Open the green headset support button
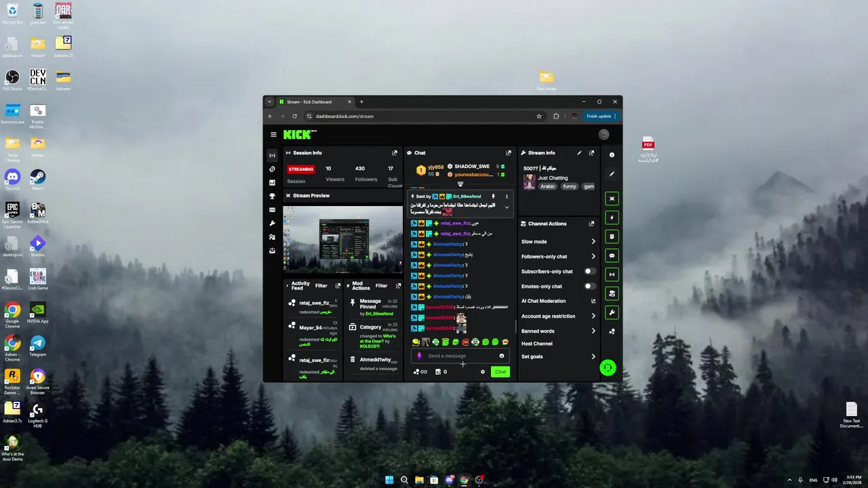The image size is (868, 488). click(608, 367)
